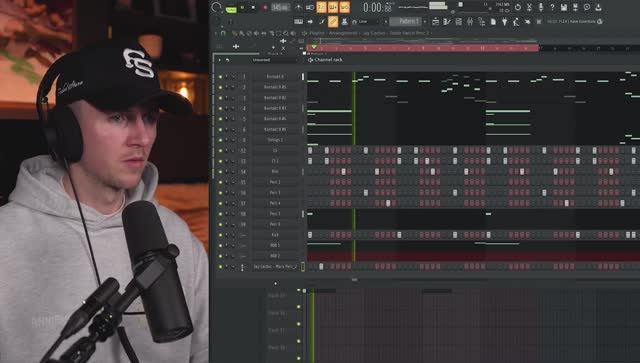Click the green playhead marker on timeline
This screenshot has height=363, width=640.
(x=313, y=47)
